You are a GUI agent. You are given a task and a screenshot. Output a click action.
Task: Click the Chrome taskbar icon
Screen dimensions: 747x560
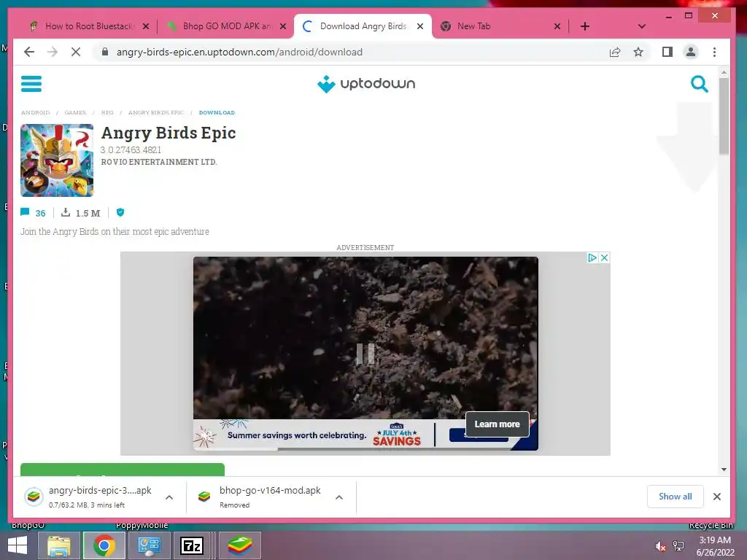(104, 545)
